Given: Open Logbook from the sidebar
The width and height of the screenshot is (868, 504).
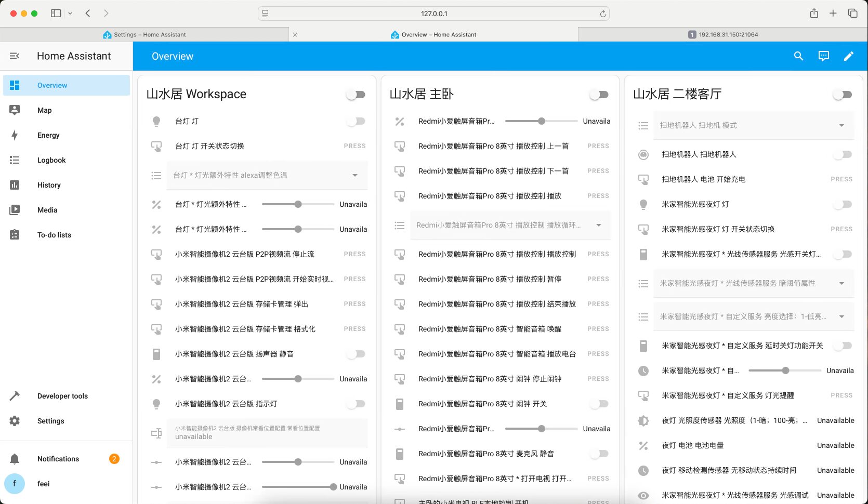Looking at the screenshot, I should coord(67,160).
